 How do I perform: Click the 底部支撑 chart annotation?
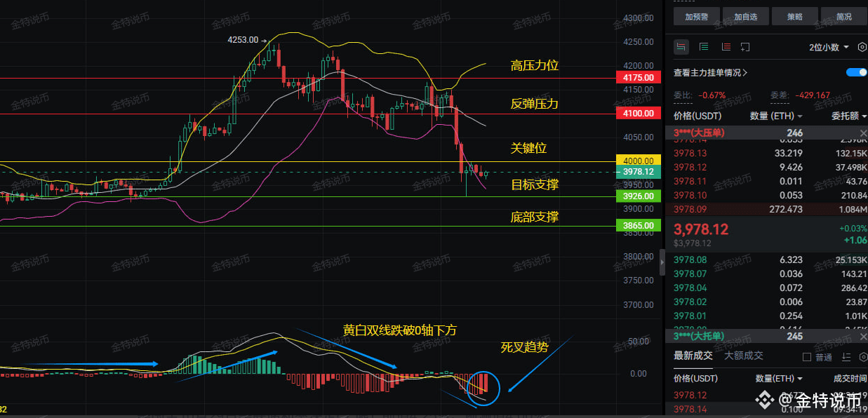click(x=535, y=217)
